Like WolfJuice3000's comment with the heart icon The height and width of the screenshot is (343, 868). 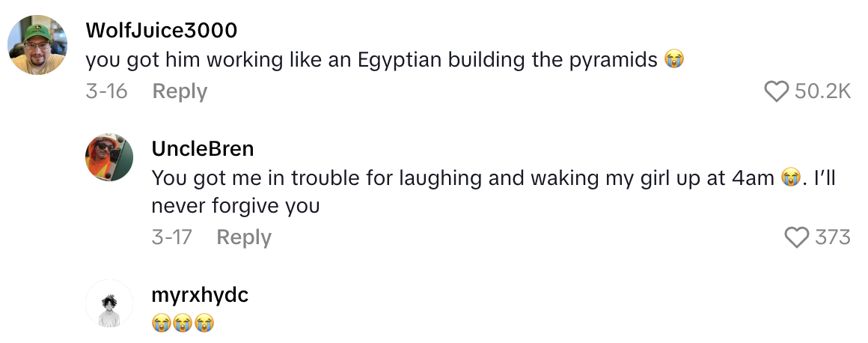pyautogui.click(x=777, y=91)
